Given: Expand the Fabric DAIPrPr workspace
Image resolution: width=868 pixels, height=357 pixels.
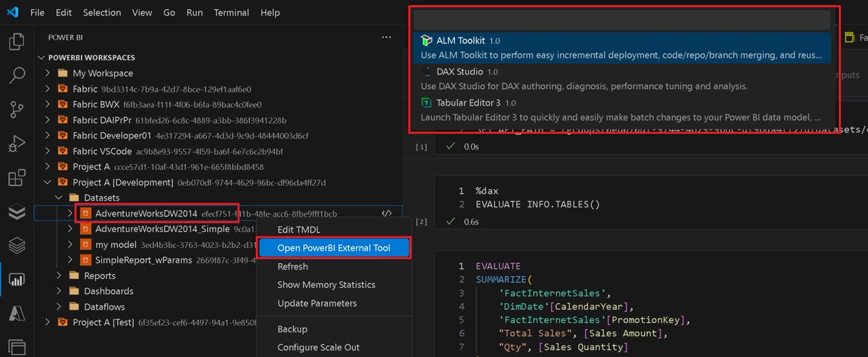Looking at the screenshot, I should click(47, 120).
